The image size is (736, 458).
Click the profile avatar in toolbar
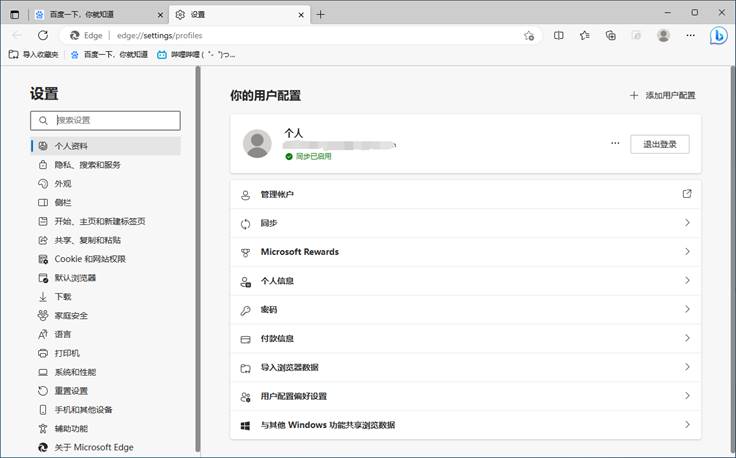(663, 35)
